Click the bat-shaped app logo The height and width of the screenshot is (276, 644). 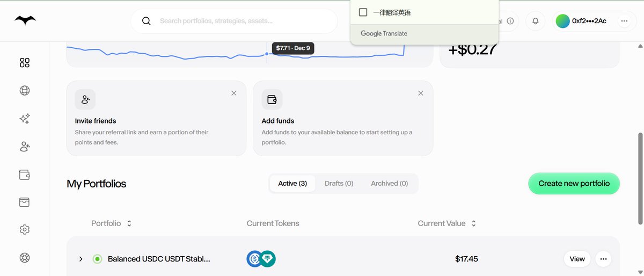(x=25, y=20)
